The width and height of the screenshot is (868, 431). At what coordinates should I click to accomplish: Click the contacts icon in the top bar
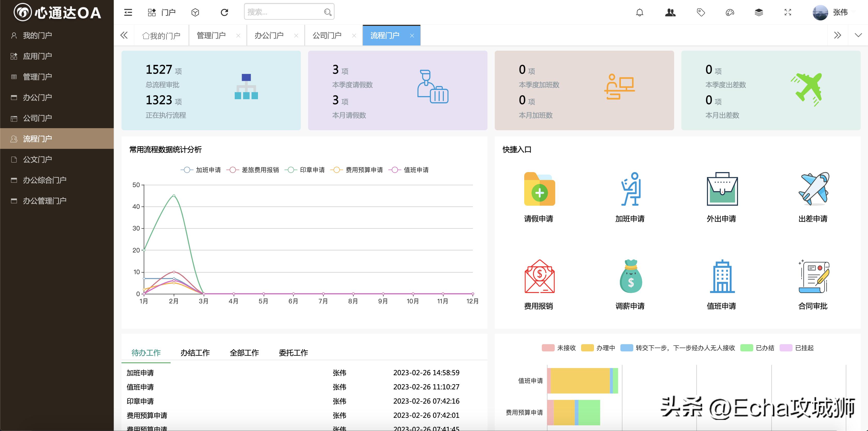point(670,12)
